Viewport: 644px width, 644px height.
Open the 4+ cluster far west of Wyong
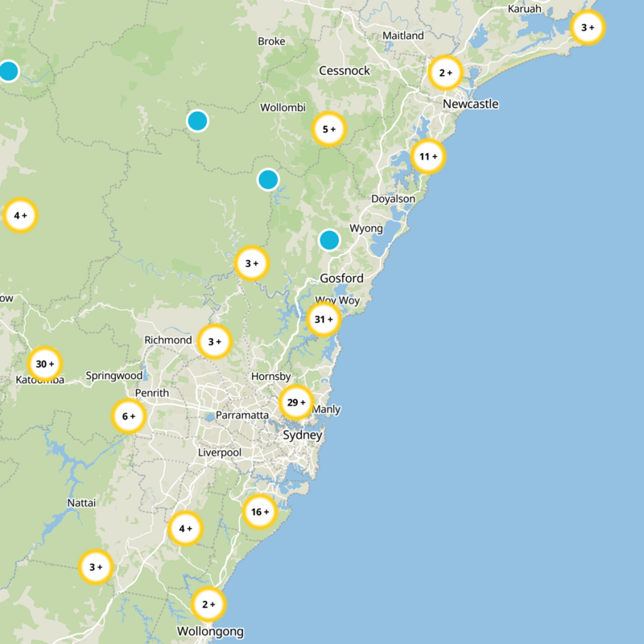point(20,215)
